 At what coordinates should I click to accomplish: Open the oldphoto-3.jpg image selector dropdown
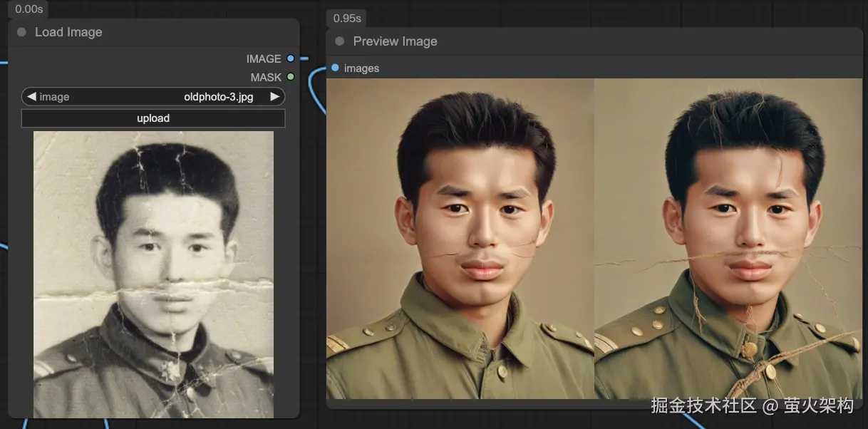point(218,97)
